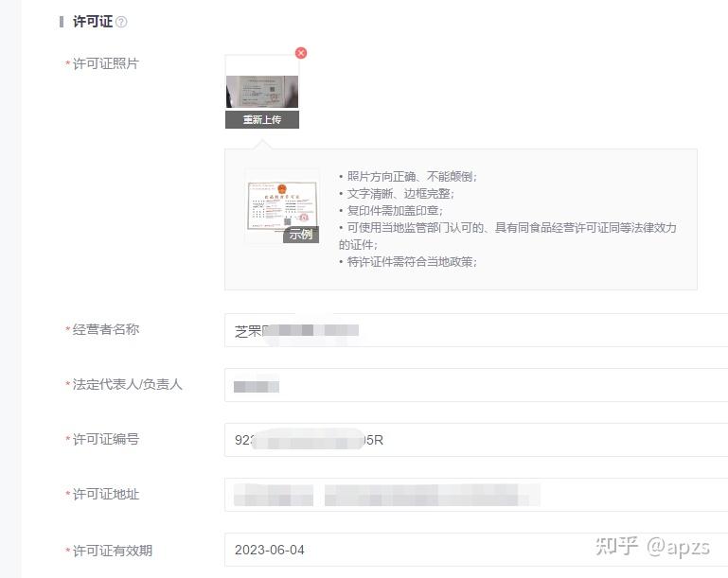Screen dimensions: 728x578
Task: Click the 知乎 watermark logo
Action: 615,546
